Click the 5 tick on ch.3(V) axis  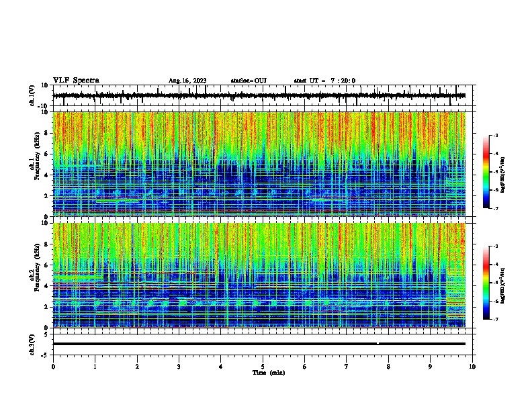click(x=46, y=334)
